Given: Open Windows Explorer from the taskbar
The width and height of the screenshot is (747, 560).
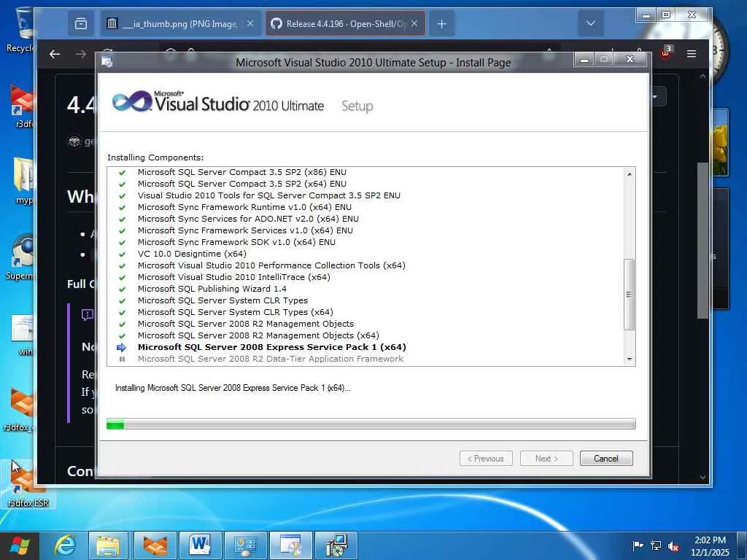Looking at the screenshot, I should (108, 545).
